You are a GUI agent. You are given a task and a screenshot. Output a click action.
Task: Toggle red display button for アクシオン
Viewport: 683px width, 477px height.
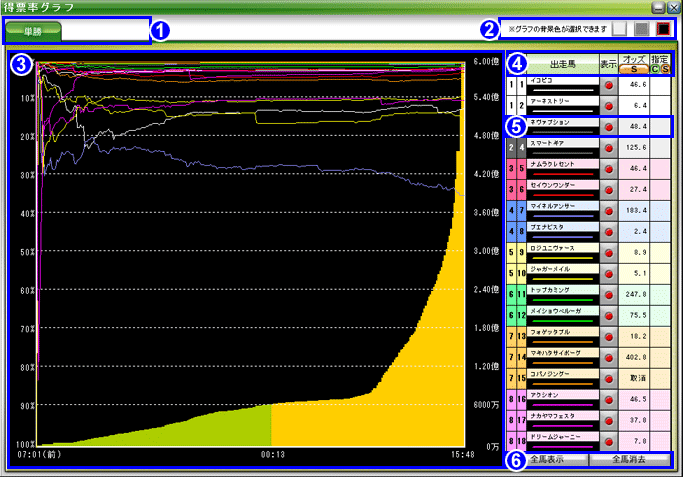point(609,400)
